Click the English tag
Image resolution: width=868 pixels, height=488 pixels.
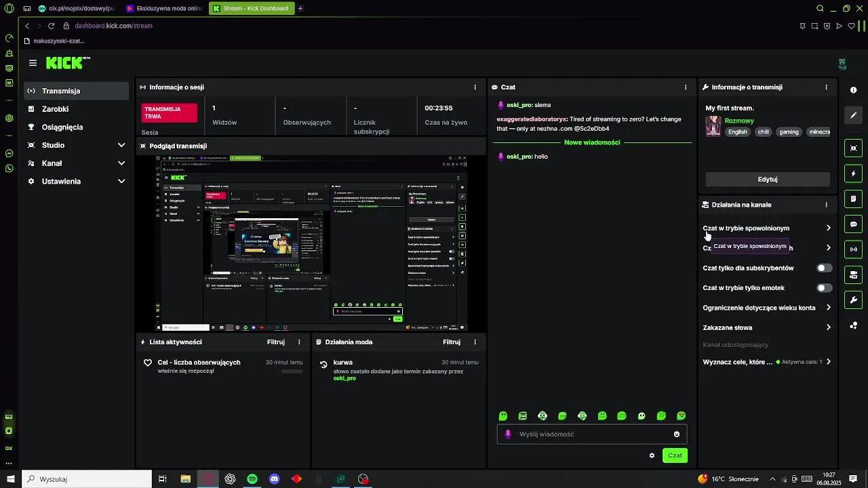click(738, 132)
